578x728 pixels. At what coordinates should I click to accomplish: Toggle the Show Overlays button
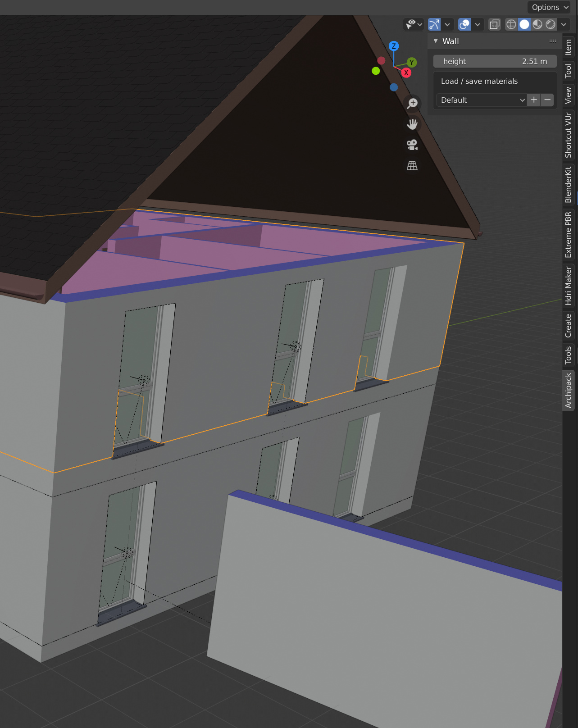pyautogui.click(x=464, y=24)
